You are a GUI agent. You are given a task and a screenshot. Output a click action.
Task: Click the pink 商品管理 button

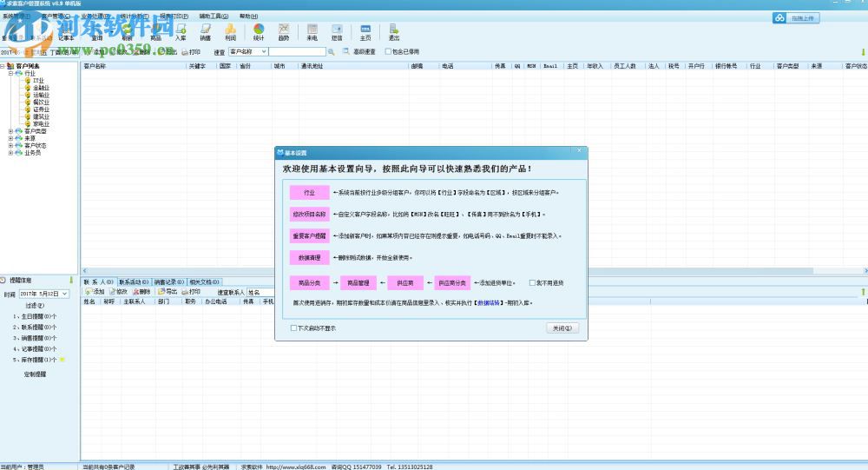[x=358, y=282]
